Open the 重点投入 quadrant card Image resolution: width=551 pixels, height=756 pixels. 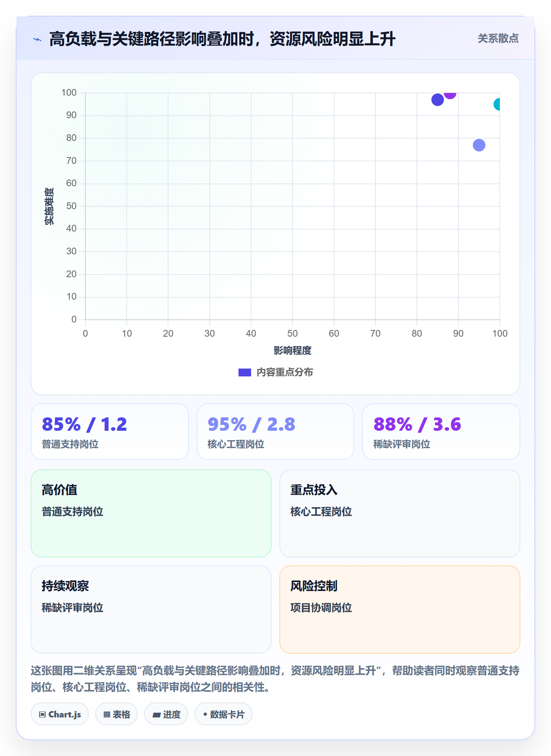click(x=400, y=513)
